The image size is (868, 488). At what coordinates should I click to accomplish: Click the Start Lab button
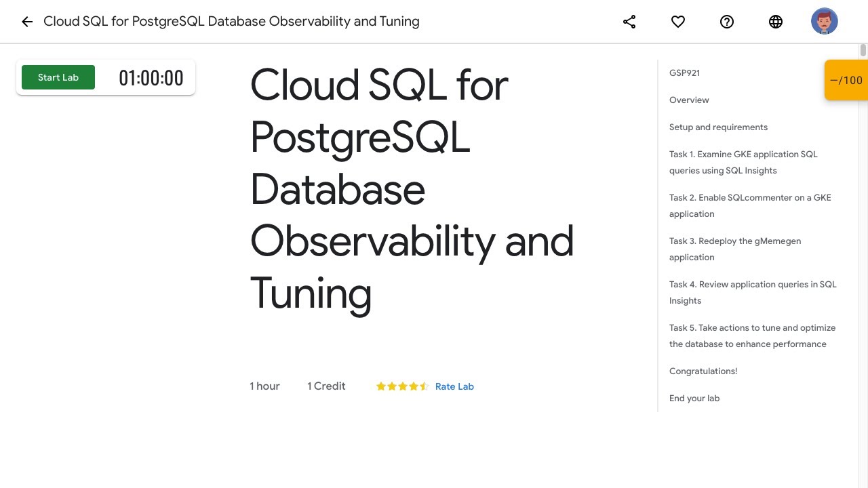(58, 77)
